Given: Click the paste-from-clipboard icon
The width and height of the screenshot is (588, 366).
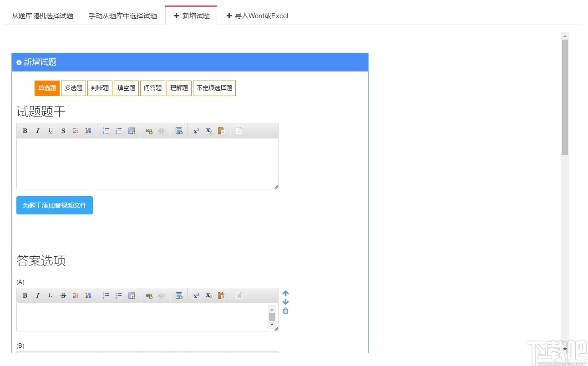Looking at the screenshot, I should click(x=222, y=131).
